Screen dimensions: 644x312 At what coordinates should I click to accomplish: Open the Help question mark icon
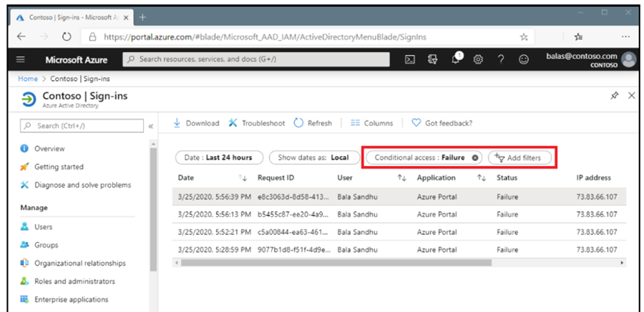point(501,59)
